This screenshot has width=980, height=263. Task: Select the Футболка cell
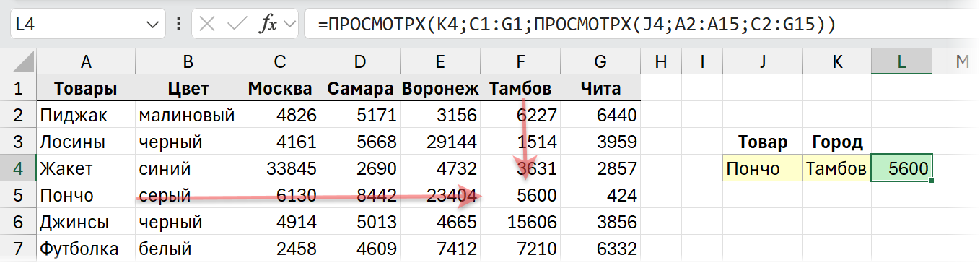click(85, 249)
